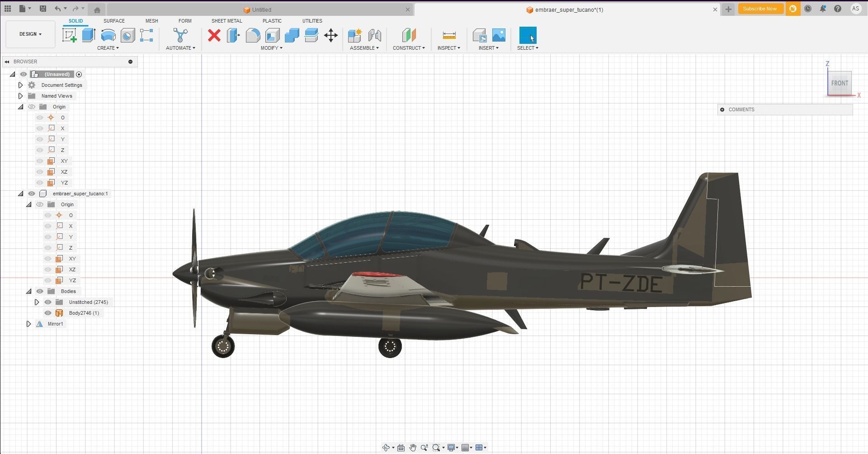Click the Joint tool icon
This screenshot has width=868, height=454.
[374, 35]
